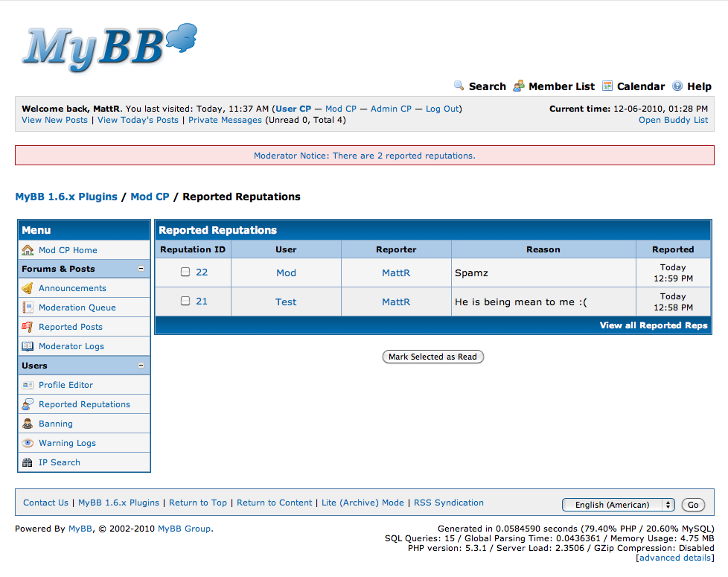728x577 pixels.
Task: Click the Search magnifier icon
Action: tap(459, 86)
